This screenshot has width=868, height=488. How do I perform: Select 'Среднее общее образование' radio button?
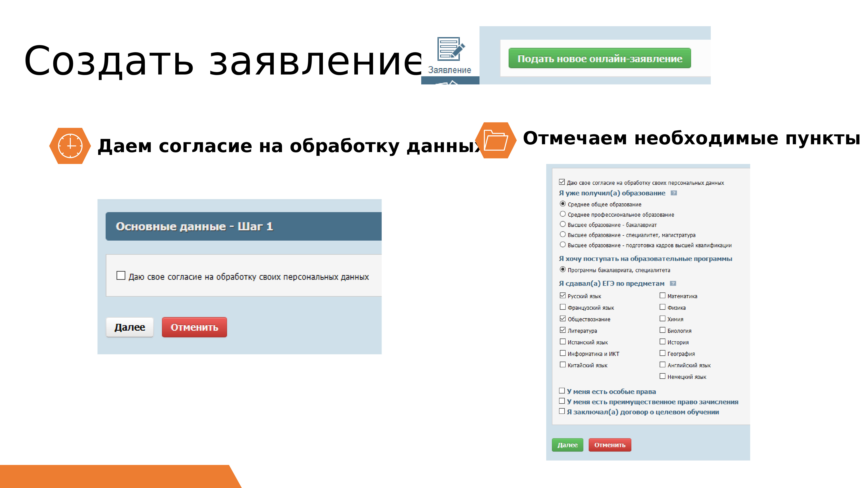click(563, 204)
